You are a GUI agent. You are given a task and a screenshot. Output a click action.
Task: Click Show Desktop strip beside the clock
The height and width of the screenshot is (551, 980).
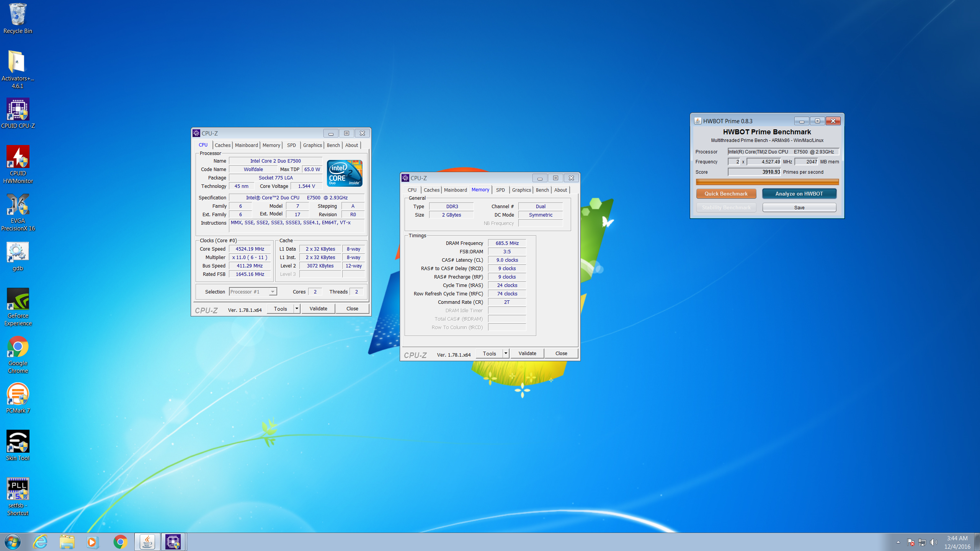tap(977, 542)
